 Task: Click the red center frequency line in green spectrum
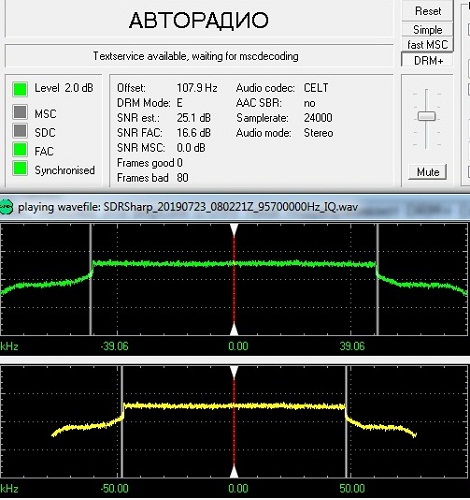(x=234, y=279)
